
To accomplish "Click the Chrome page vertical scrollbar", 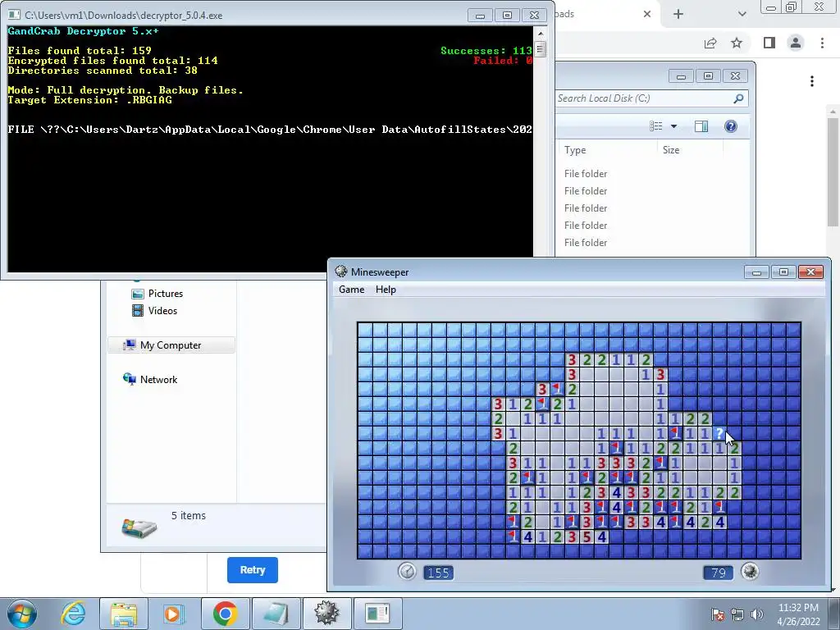I will [832, 171].
